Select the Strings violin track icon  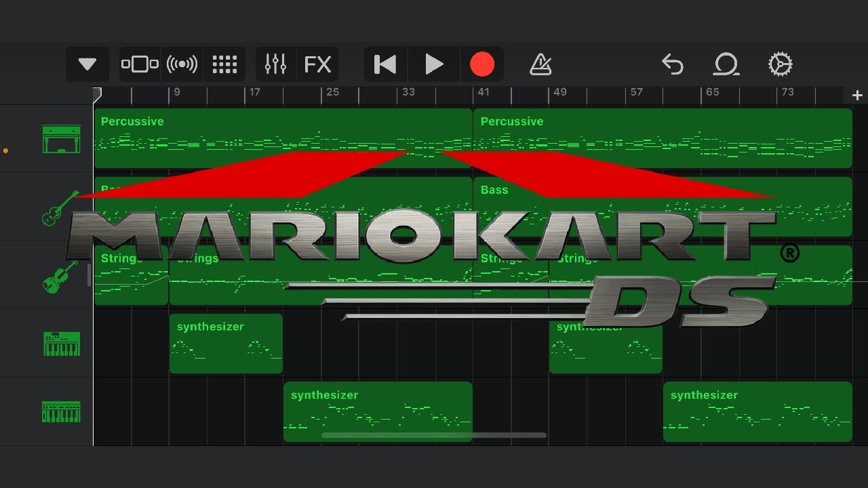click(60, 277)
